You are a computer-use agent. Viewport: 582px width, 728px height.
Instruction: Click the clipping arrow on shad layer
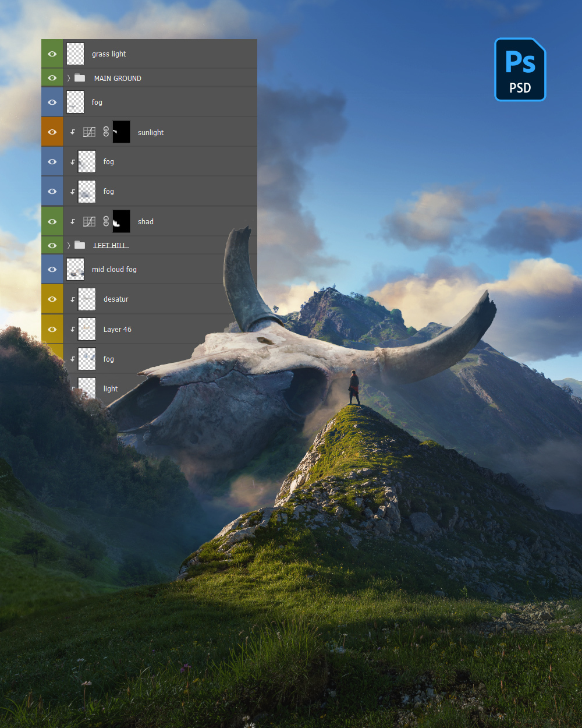point(73,221)
